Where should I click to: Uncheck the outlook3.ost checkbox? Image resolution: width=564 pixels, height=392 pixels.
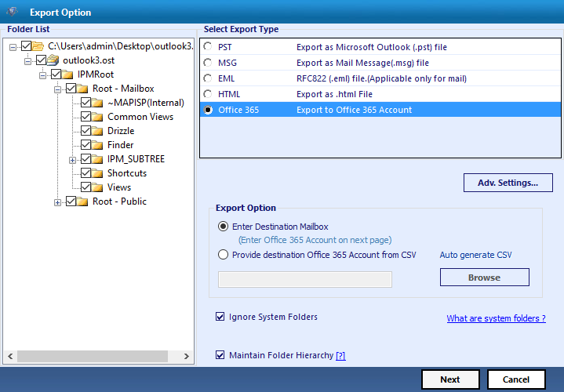pos(41,60)
